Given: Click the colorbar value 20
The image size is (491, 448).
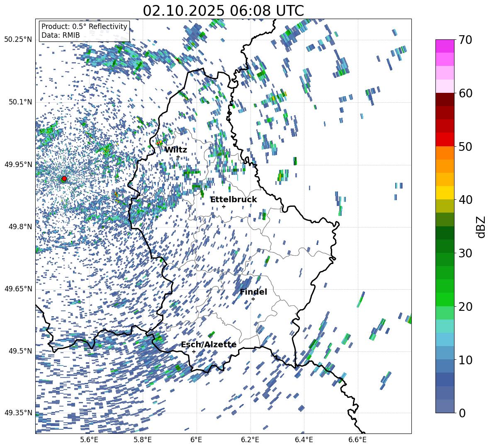Looking at the screenshot, I should click(x=465, y=306).
